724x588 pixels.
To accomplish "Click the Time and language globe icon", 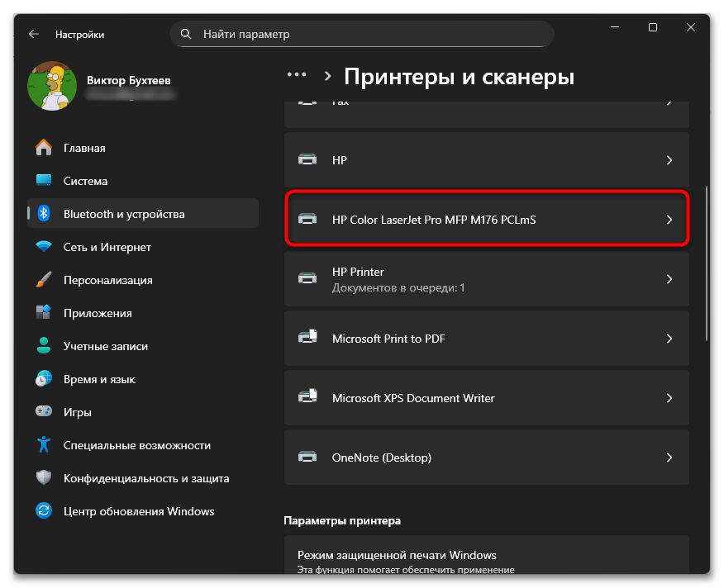I will [44, 379].
